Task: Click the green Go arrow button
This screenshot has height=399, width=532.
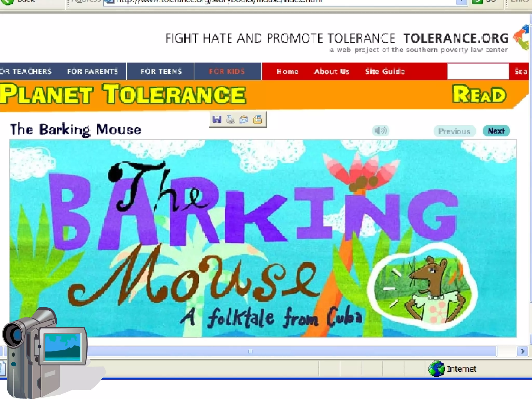Action: (x=477, y=2)
